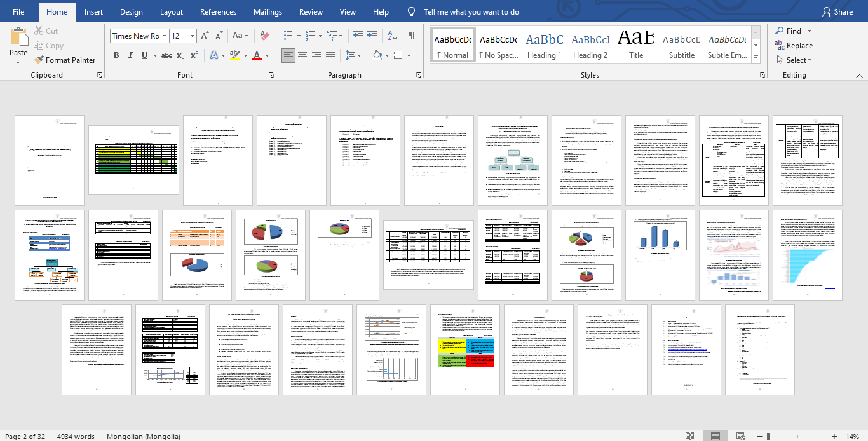Toggle Italic formatting

pyautogui.click(x=131, y=55)
